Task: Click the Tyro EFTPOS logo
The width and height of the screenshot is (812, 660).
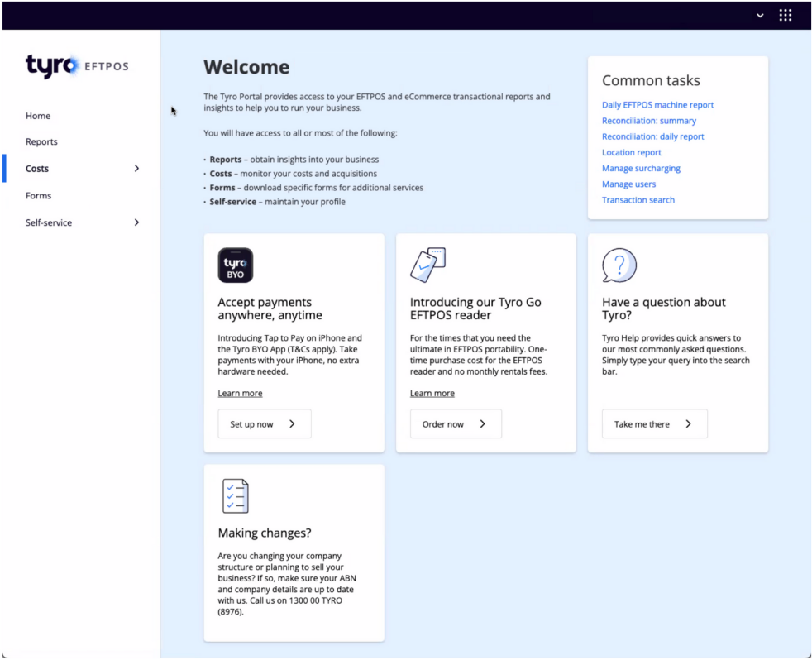Action: point(77,66)
